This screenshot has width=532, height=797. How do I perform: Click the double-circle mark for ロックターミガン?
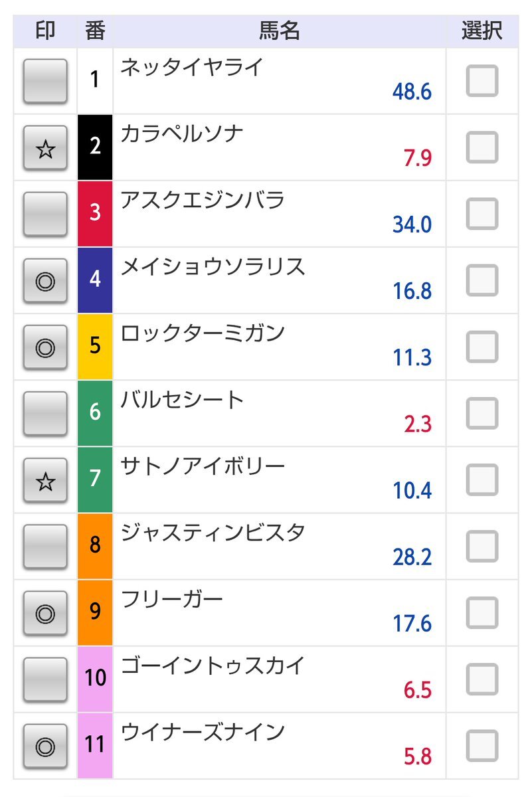coord(45,347)
